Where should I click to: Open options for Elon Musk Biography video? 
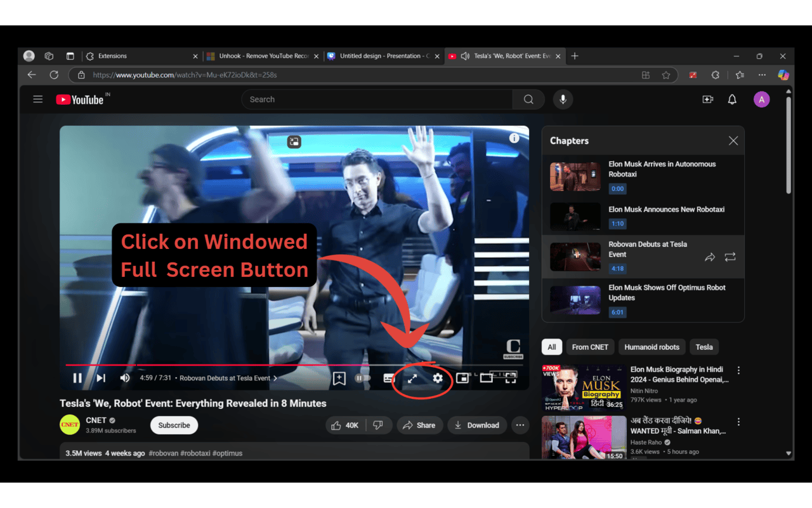click(x=738, y=370)
